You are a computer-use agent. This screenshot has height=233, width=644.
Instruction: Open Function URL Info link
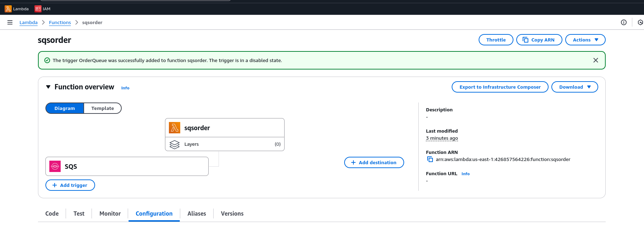[x=466, y=174]
